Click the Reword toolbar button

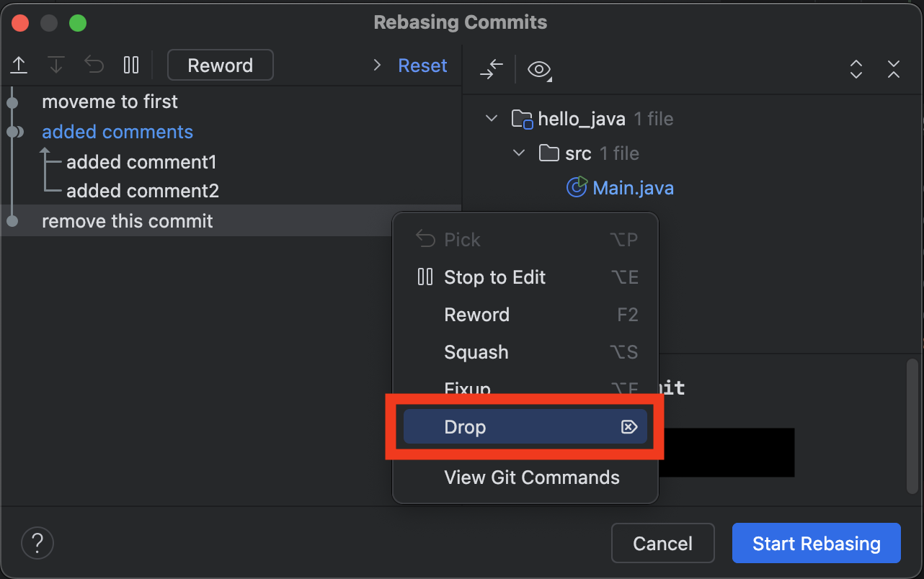point(221,66)
